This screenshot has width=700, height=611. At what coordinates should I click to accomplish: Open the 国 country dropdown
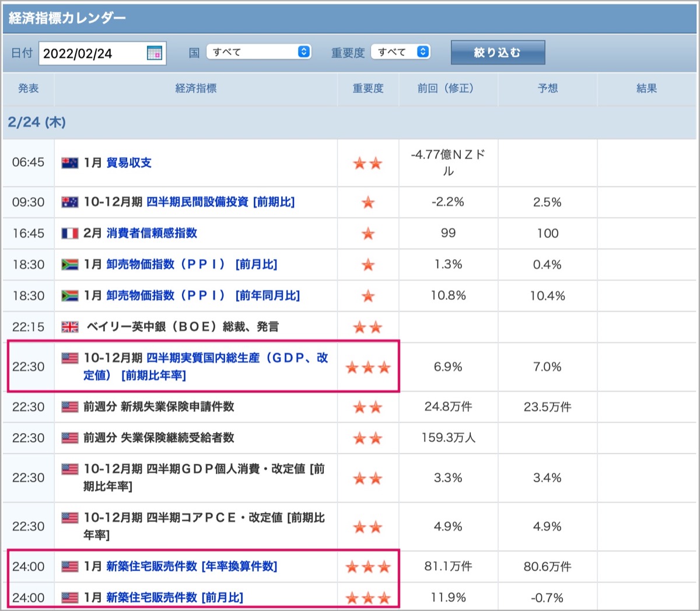tap(259, 52)
